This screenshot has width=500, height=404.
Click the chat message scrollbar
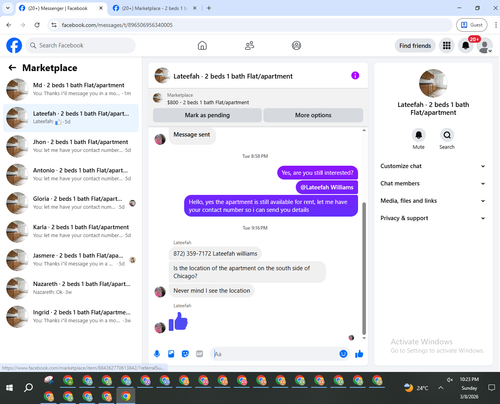point(364,268)
